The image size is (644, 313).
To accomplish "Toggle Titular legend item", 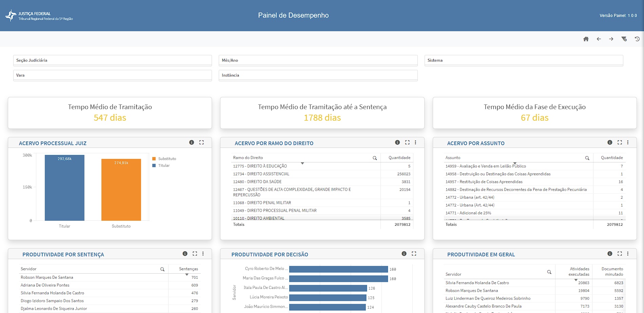I will pyautogui.click(x=161, y=165).
